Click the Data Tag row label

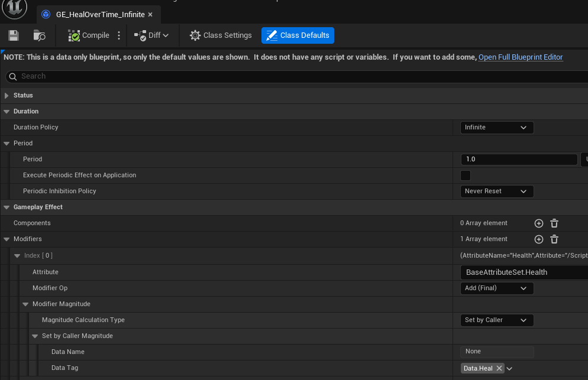coord(64,368)
